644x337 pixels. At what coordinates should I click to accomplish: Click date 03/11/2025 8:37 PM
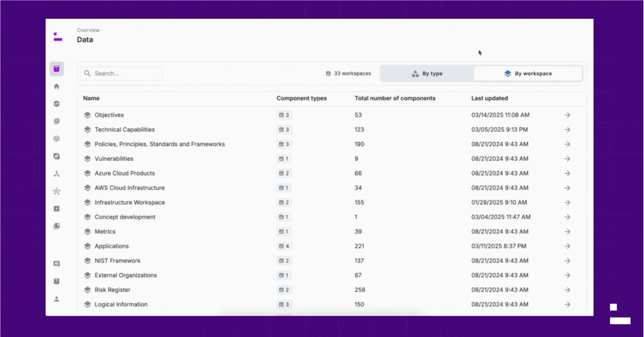tap(499, 246)
